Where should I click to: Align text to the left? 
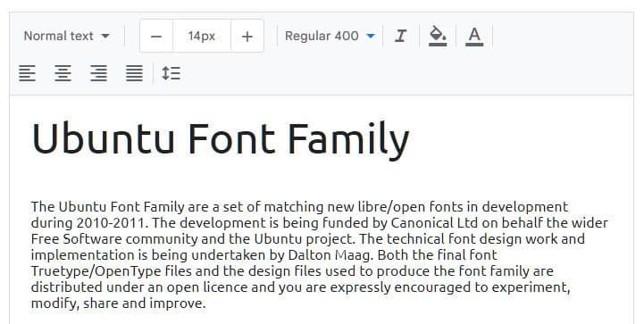click(27, 73)
